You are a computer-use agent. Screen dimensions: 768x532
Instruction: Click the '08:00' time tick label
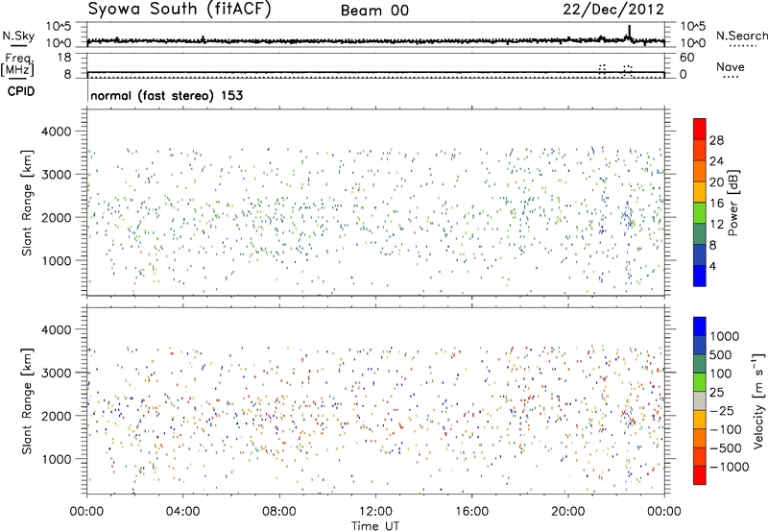(x=279, y=512)
